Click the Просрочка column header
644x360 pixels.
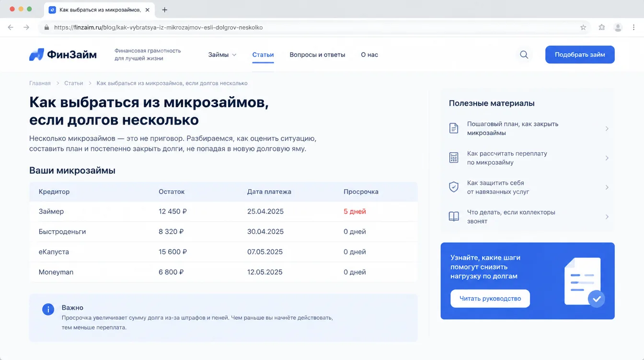361,191
